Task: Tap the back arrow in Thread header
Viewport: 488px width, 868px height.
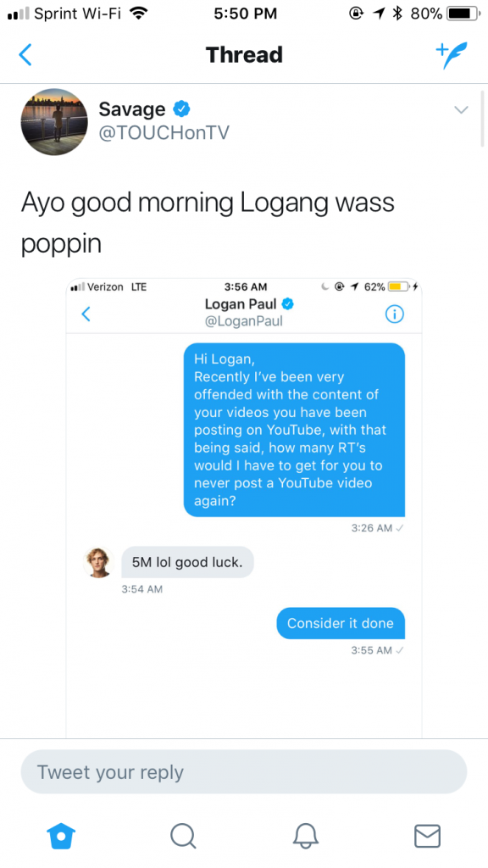Action: point(25,55)
